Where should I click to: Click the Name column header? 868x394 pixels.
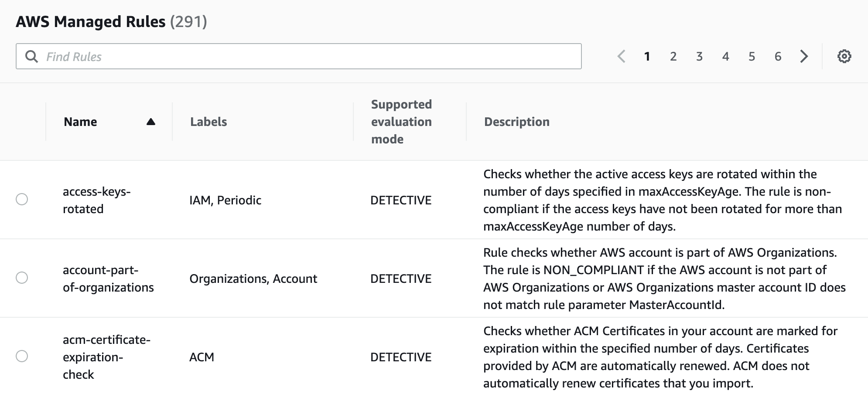coord(80,122)
